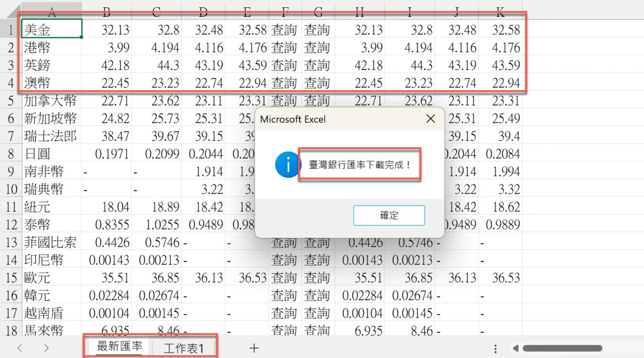This screenshot has height=358, width=644.
Task: Select the 瑞士法郎 currency cell
Action: click(52, 136)
